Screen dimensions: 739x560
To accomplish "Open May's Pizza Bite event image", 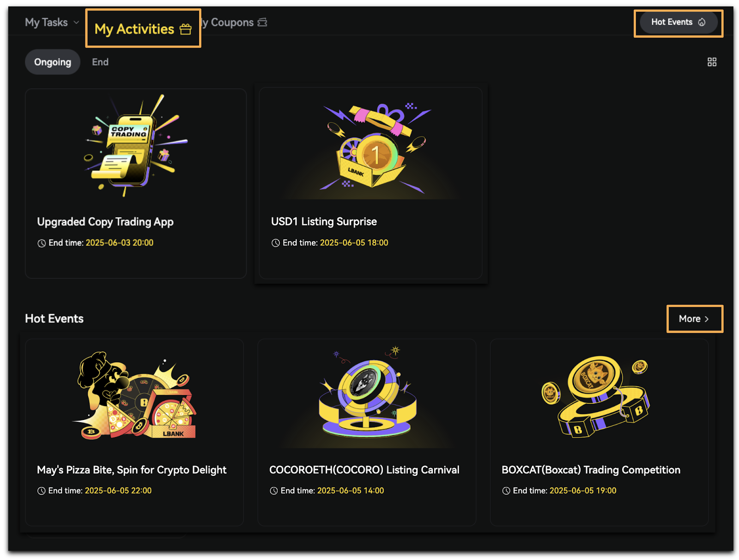I will (x=134, y=395).
